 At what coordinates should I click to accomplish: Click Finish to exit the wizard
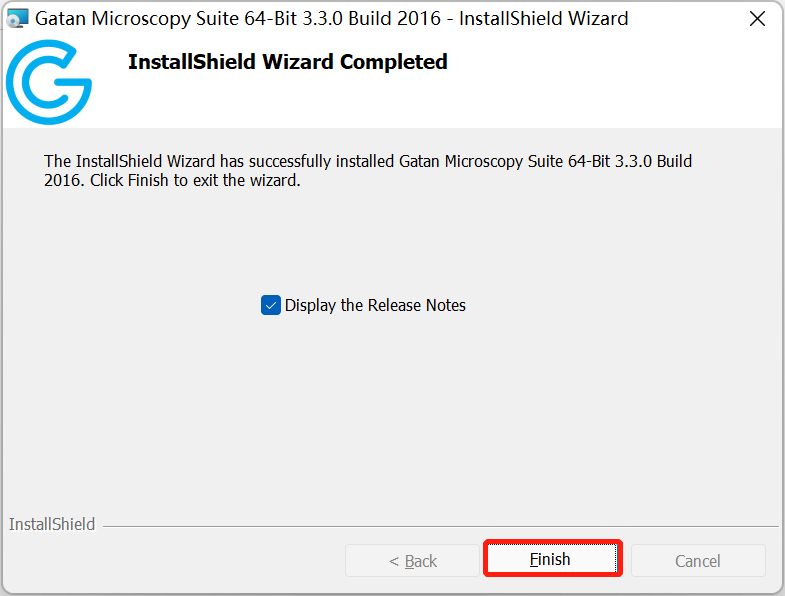[553, 558]
